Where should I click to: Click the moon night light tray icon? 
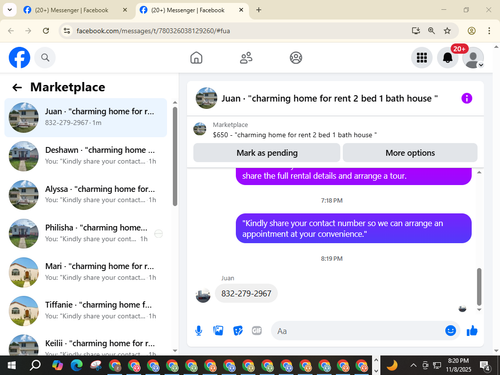[392, 365]
